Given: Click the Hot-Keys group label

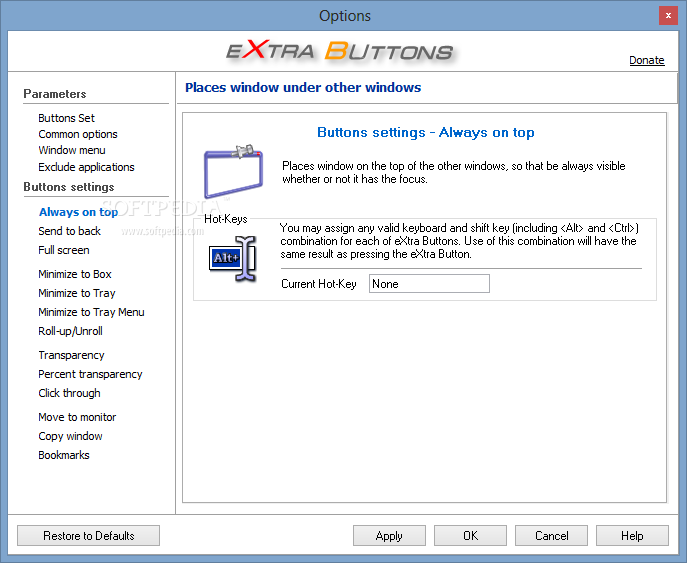Looking at the screenshot, I should tap(226, 219).
